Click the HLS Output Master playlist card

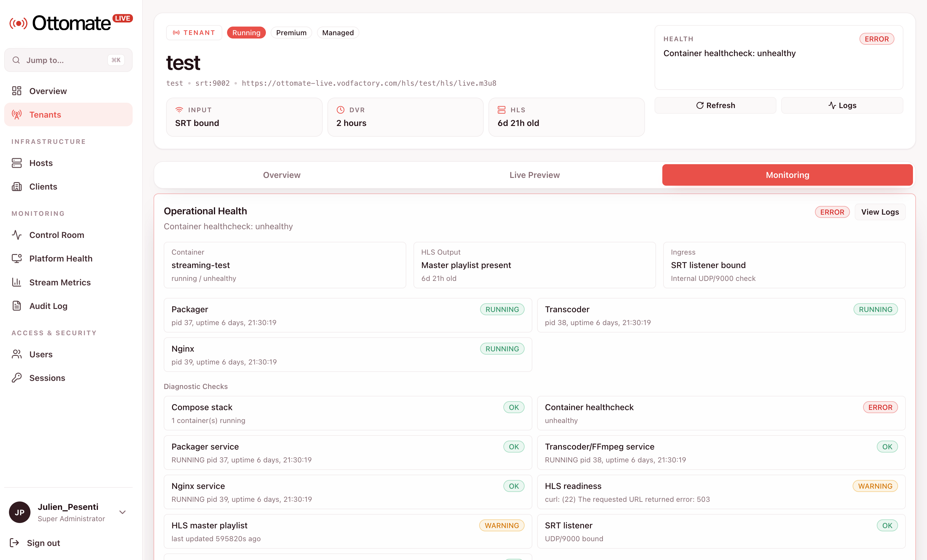(535, 265)
